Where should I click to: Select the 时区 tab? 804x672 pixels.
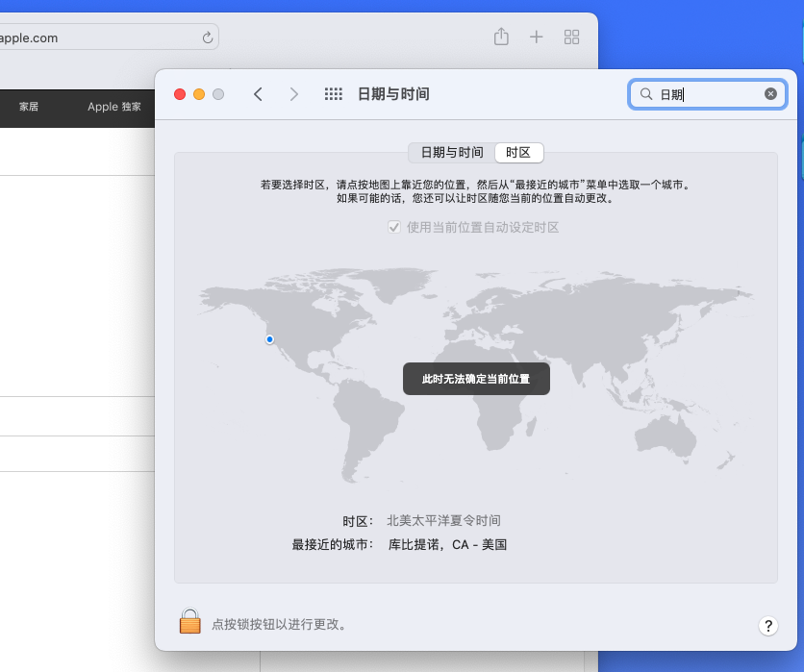(x=518, y=152)
